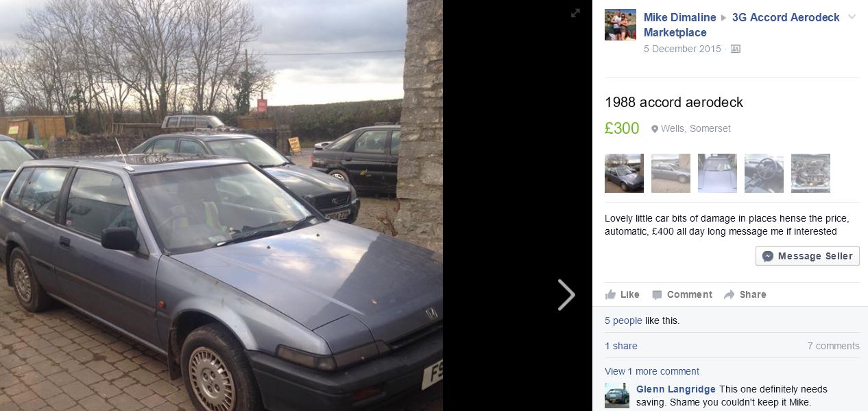This screenshot has width=868, height=411.
Task: Show the group privacy icon next to the date
Action: (x=736, y=49)
